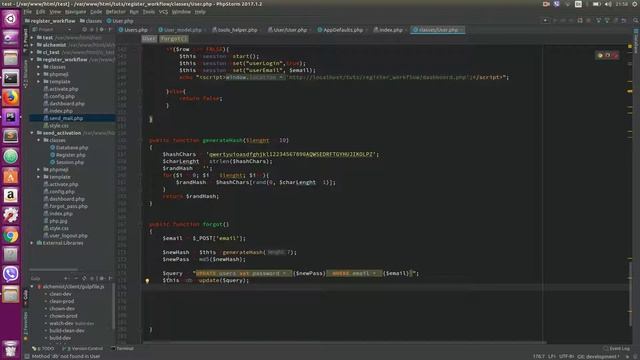The width and height of the screenshot is (640, 360).
Task: Expand External Libraries node
Action: point(32,243)
